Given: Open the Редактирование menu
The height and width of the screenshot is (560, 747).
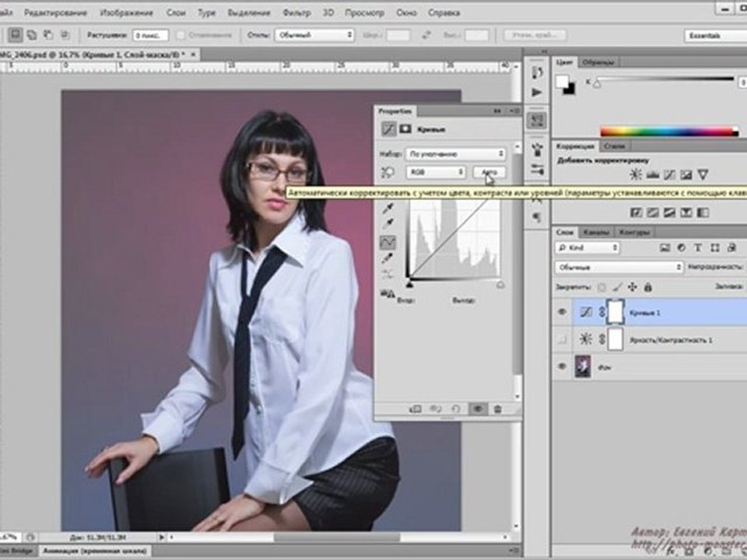Looking at the screenshot, I should (56, 13).
